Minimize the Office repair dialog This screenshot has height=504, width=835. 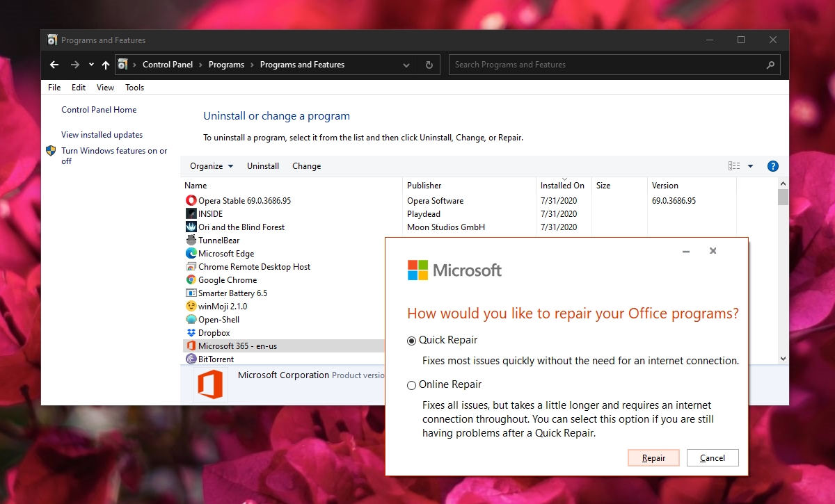(686, 251)
